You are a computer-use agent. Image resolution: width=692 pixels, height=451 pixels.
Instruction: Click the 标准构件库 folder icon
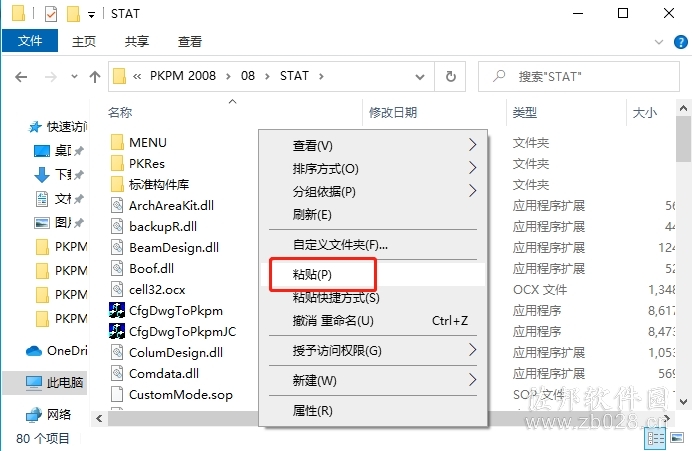click(117, 184)
